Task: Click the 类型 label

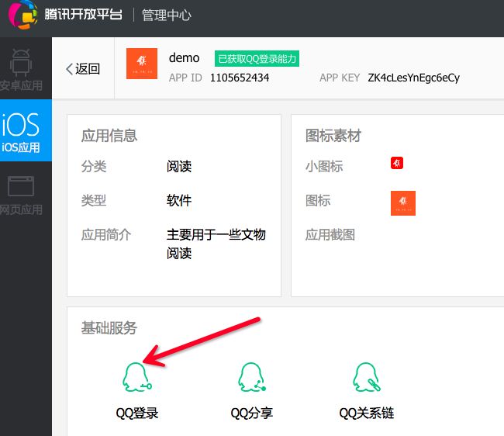Action: coord(94,201)
